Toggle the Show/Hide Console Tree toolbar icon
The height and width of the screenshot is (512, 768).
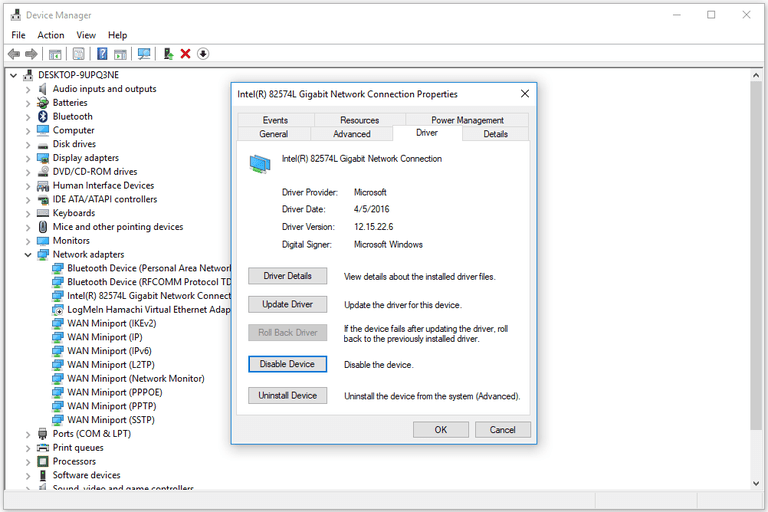tap(55, 54)
